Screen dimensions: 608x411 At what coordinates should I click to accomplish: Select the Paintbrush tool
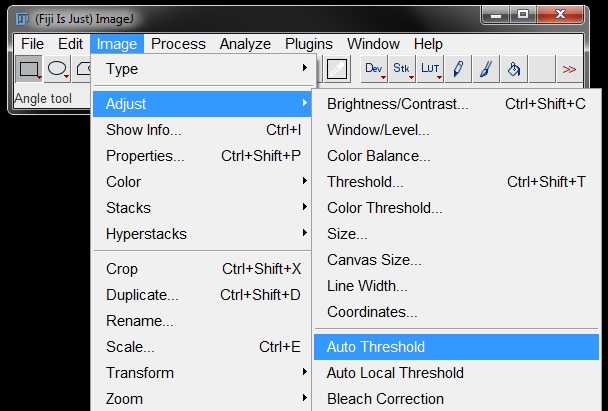[x=486, y=69]
